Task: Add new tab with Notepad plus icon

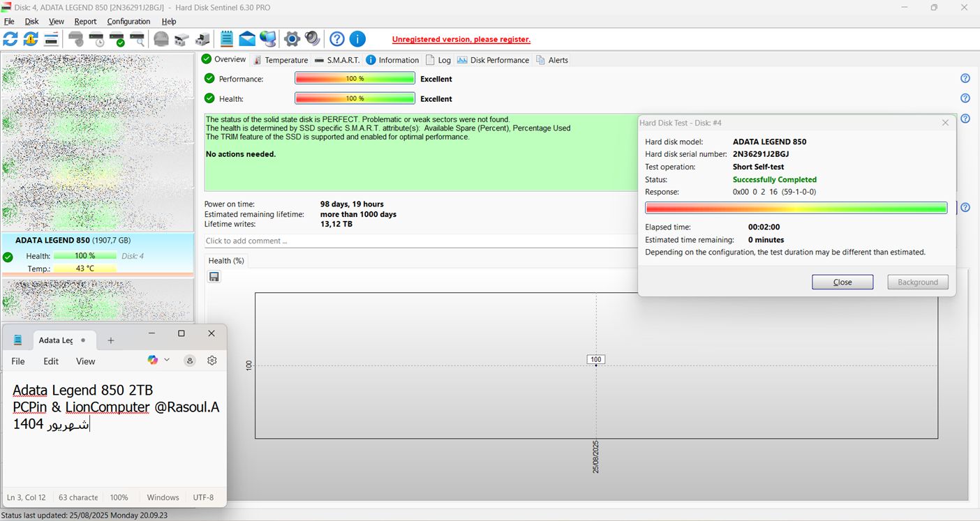Action: (110, 340)
